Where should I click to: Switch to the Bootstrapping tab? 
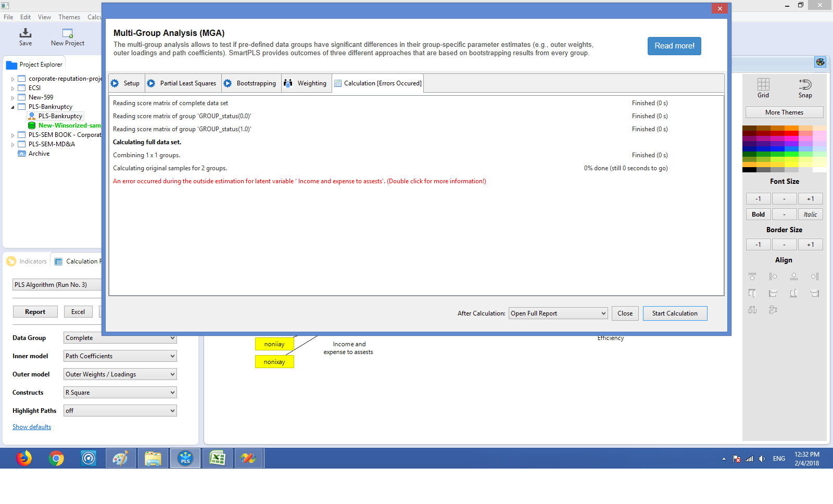pyautogui.click(x=251, y=83)
